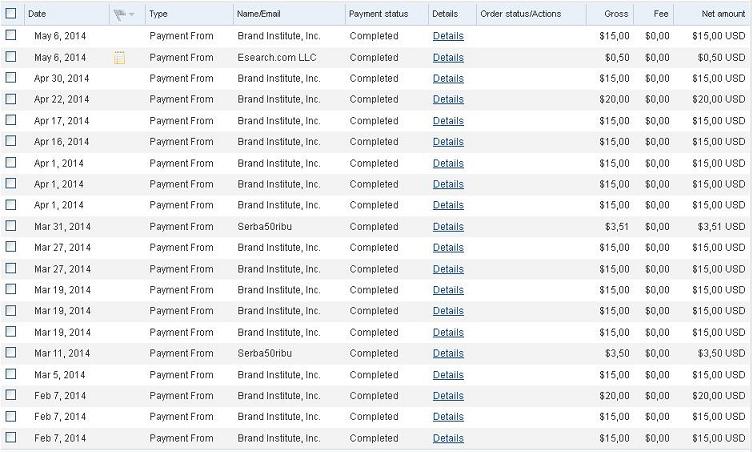Click the Gross column header
Viewport: 753px width, 452px height.
(x=616, y=14)
